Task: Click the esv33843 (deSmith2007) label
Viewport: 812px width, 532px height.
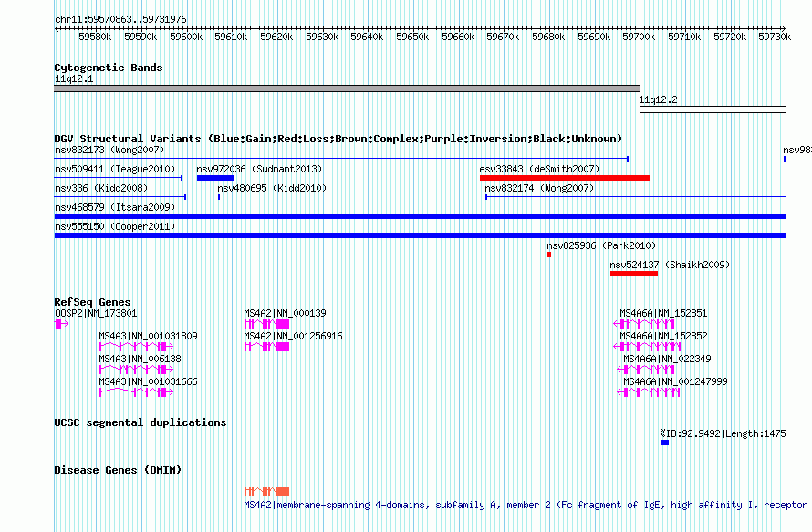Action: (539, 170)
